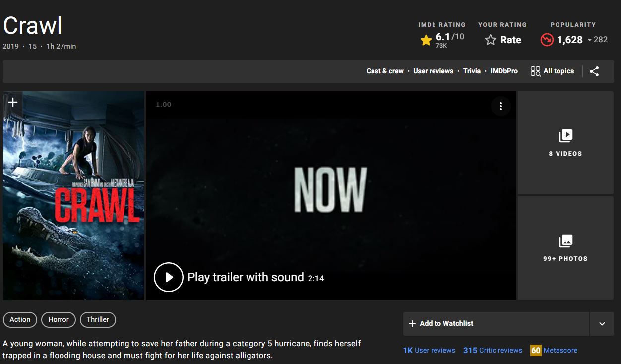Viewport: 621px width, 364px height.
Task: Click the outlined Rate star icon
Action: (x=491, y=40)
